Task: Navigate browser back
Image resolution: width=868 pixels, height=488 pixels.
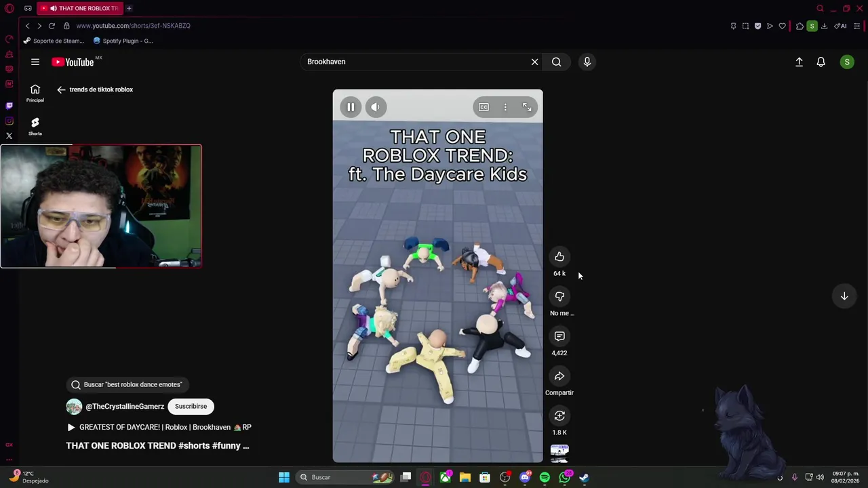Action: point(27,26)
